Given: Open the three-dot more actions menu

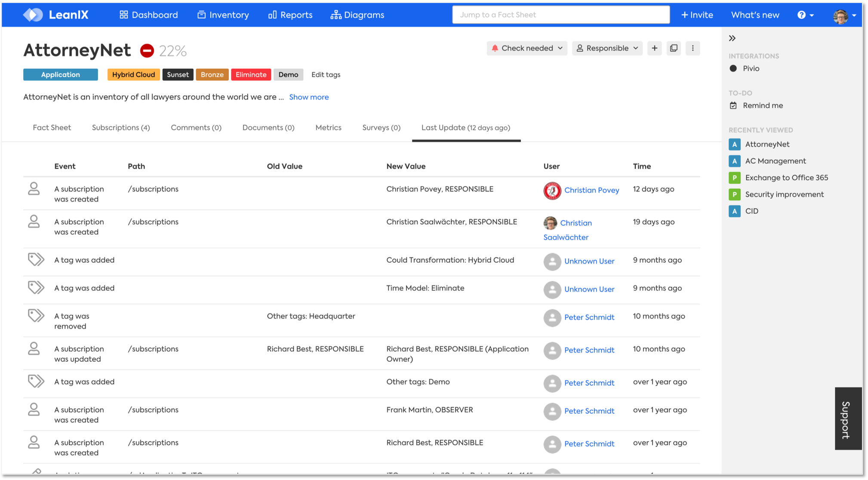Looking at the screenshot, I should click(693, 48).
